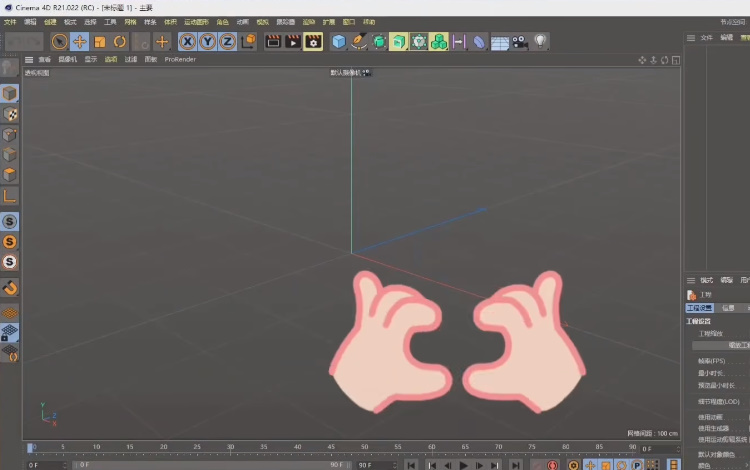
Task: Enable Viewport Solo Single orange S
Action: [10, 241]
